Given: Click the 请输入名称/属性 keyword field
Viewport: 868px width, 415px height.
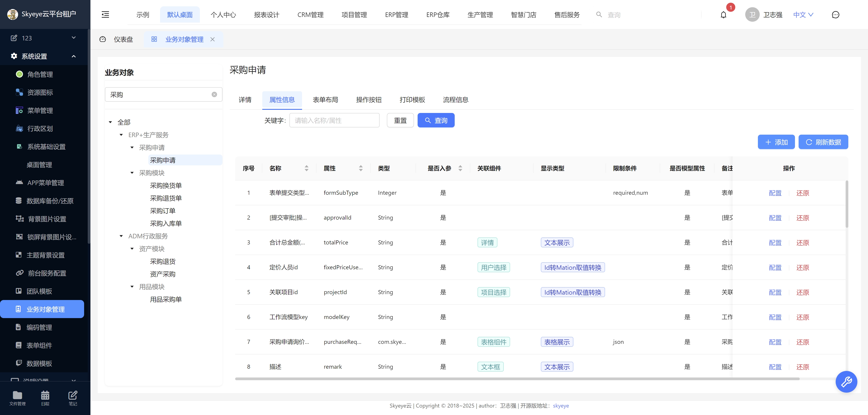Looking at the screenshot, I should tap(334, 120).
